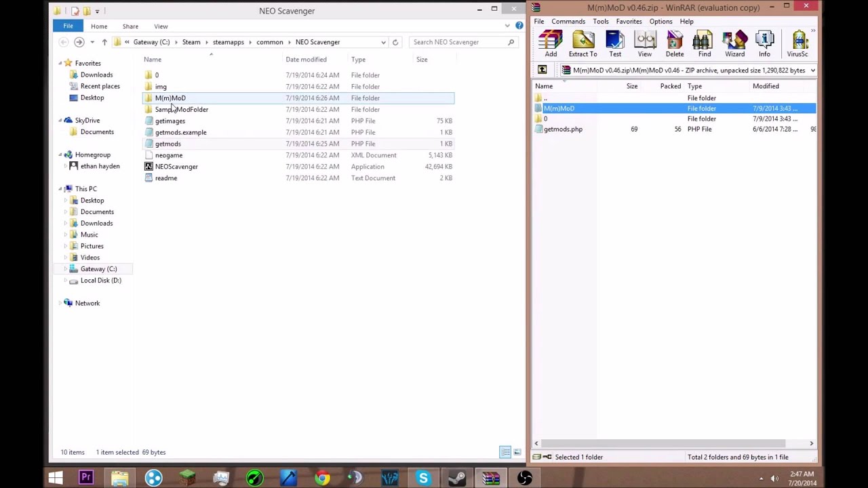
Task: Open the Options menu in WinRAR
Action: pos(660,22)
